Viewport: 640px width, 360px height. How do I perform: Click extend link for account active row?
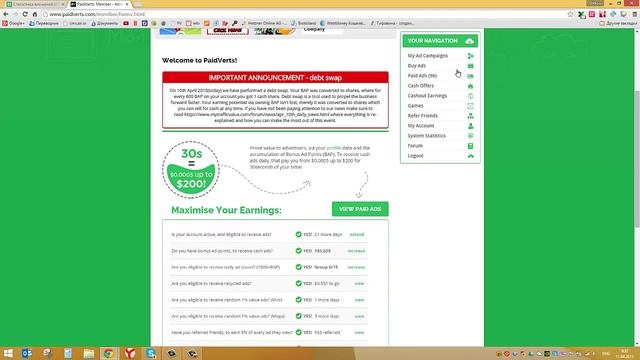(356, 234)
